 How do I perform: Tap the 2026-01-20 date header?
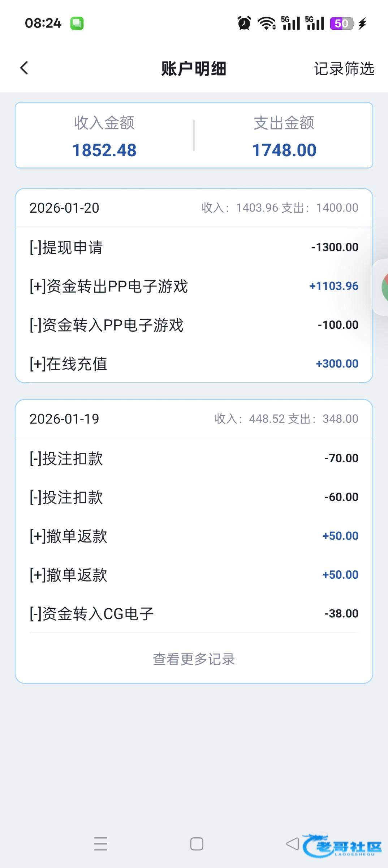pos(64,208)
